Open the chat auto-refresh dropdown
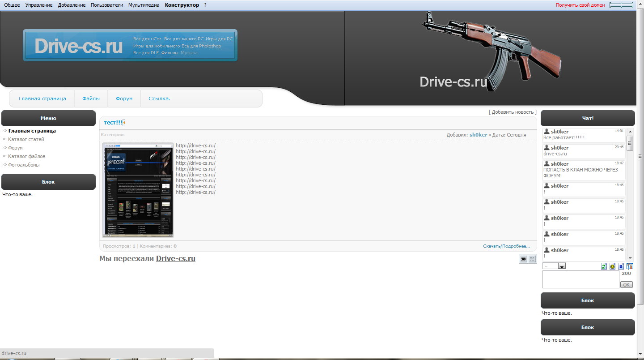The image size is (644, 360). [555, 266]
